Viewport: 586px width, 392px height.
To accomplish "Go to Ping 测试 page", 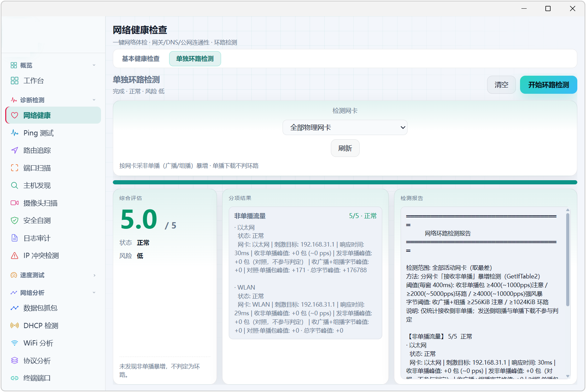I will (53, 133).
